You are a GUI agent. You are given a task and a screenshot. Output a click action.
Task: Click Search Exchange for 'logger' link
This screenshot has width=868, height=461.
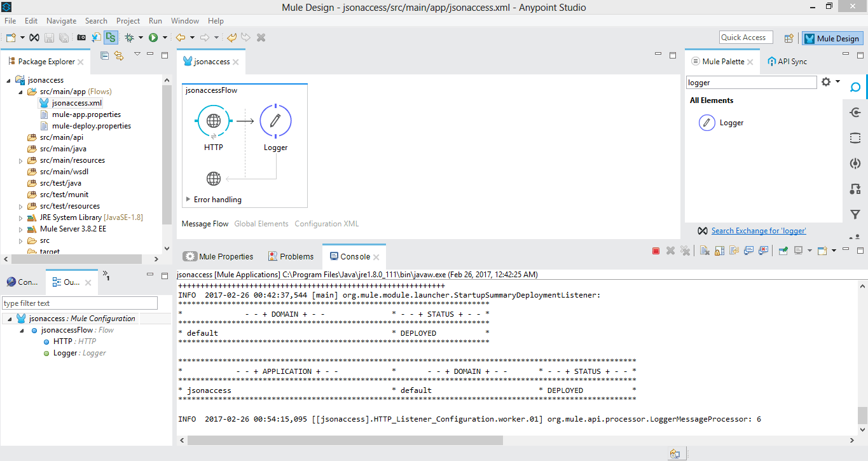(x=759, y=231)
